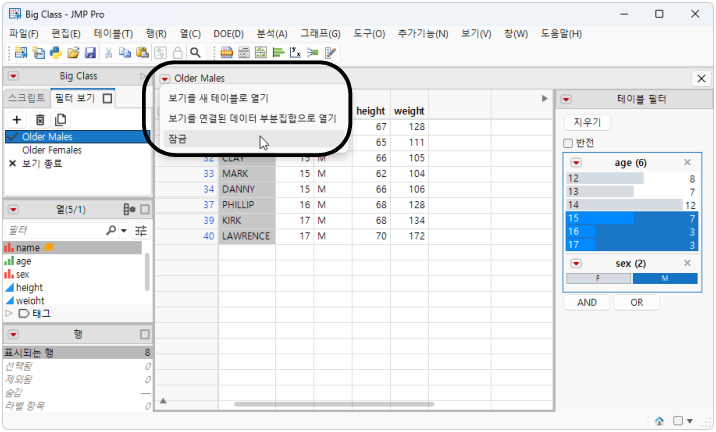
Task: Click the column 필터 search field
Action: pyautogui.click(x=55, y=231)
